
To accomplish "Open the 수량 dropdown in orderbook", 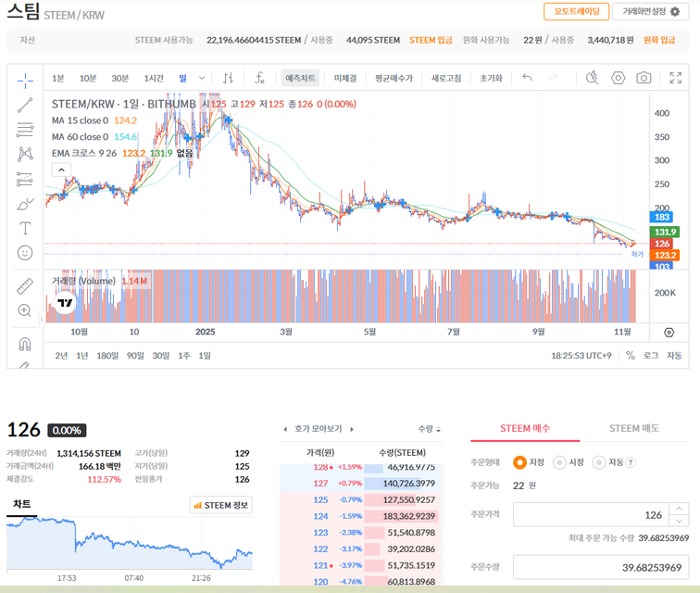I will [429, 429].
